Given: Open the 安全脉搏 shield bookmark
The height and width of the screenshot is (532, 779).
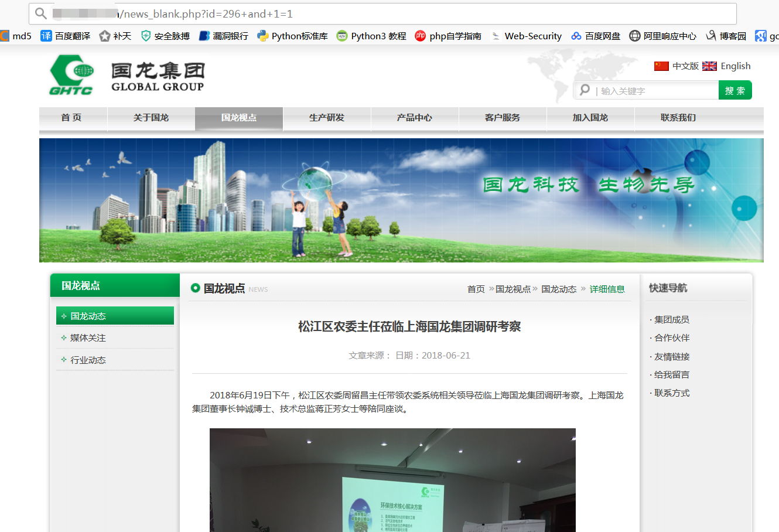Looking at the screenshot, I should (x=146, y=36).
